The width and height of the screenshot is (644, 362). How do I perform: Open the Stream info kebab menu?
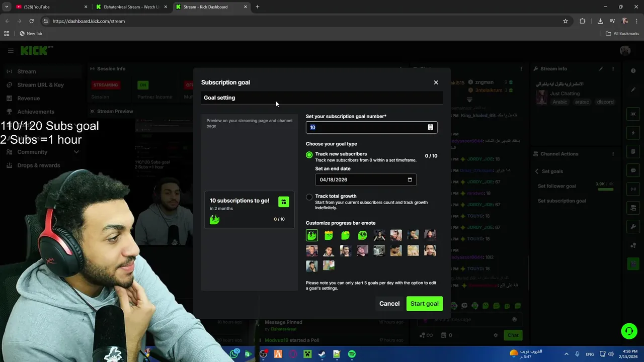[613, 69]
